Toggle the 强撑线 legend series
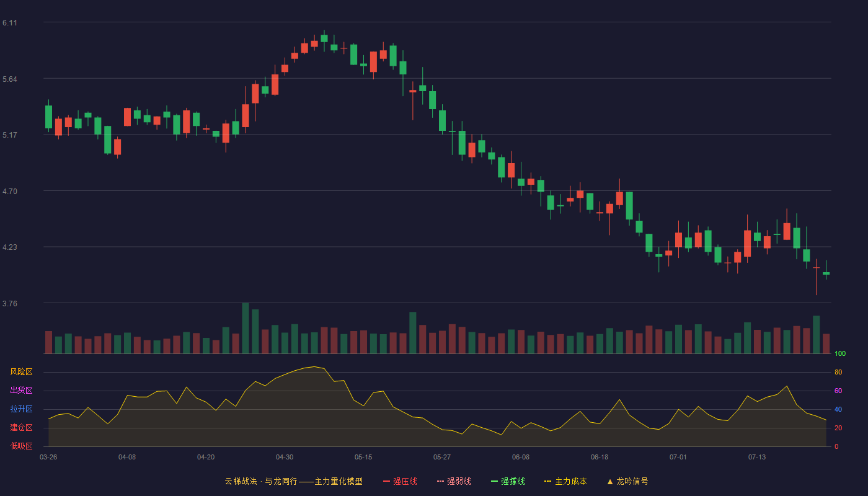The image size is (868, 496). pos(508,481)
